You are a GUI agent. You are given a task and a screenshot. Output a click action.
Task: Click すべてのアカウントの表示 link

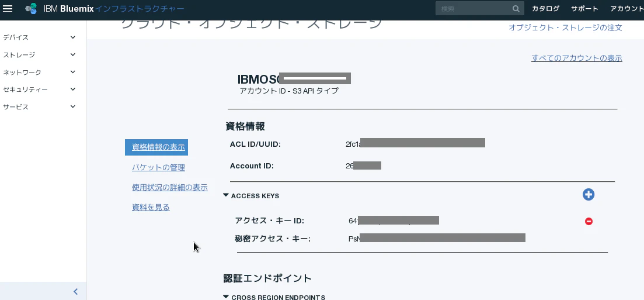pyautogui.click(x=577, y=58)
